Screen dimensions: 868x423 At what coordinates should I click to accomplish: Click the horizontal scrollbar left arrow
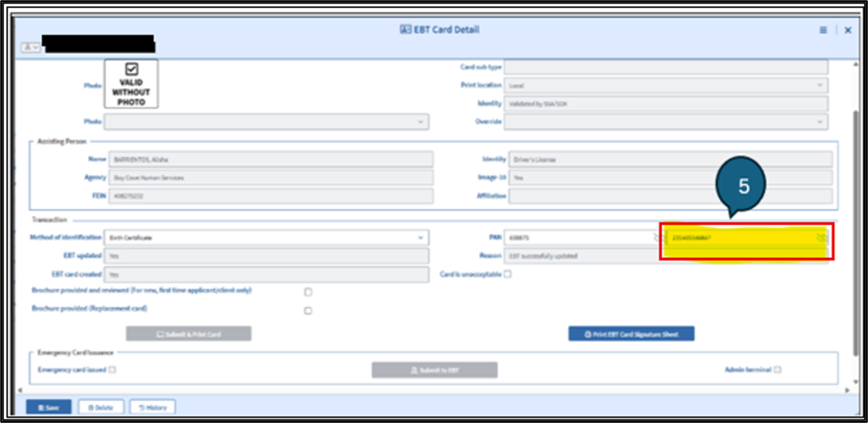pos(20,390)
